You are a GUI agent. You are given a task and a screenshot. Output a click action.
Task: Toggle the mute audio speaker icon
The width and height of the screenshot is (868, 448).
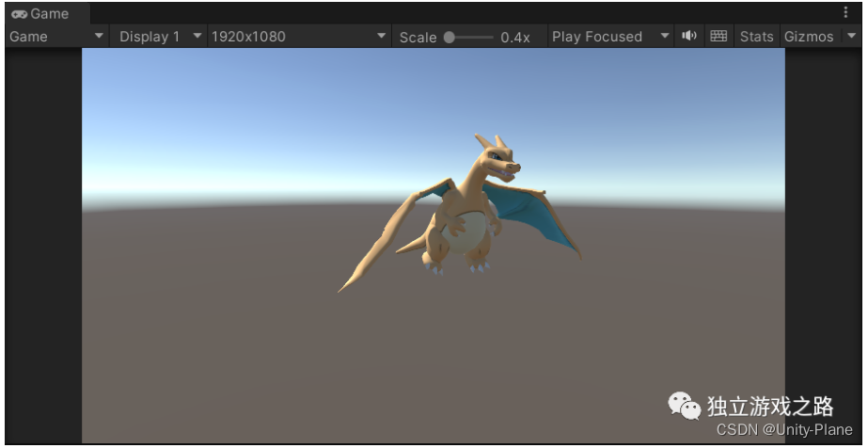[689, 36]
